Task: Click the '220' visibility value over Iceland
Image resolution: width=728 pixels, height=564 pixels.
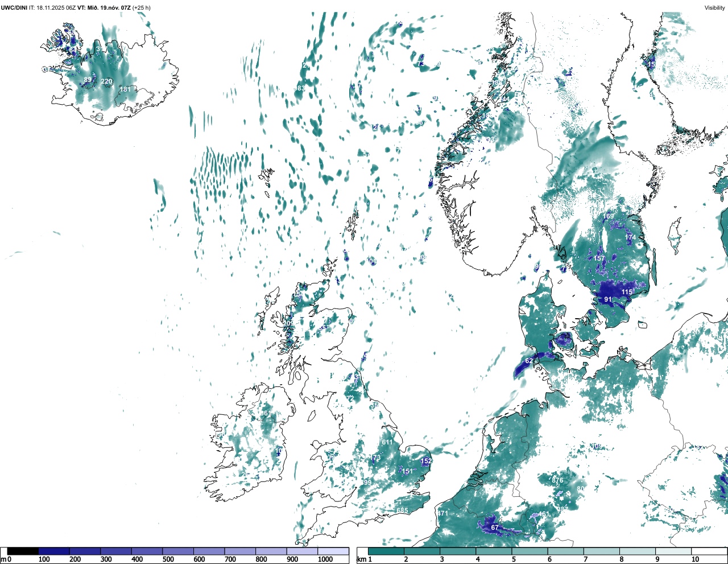Action: pos(106,81)
